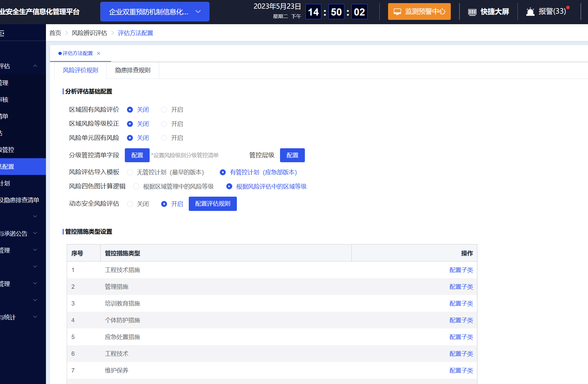The height and width of the screenshot is (384, 588).
Task: Click 配置子类 for 个体防护措施
Action: [x=461, y=320]
